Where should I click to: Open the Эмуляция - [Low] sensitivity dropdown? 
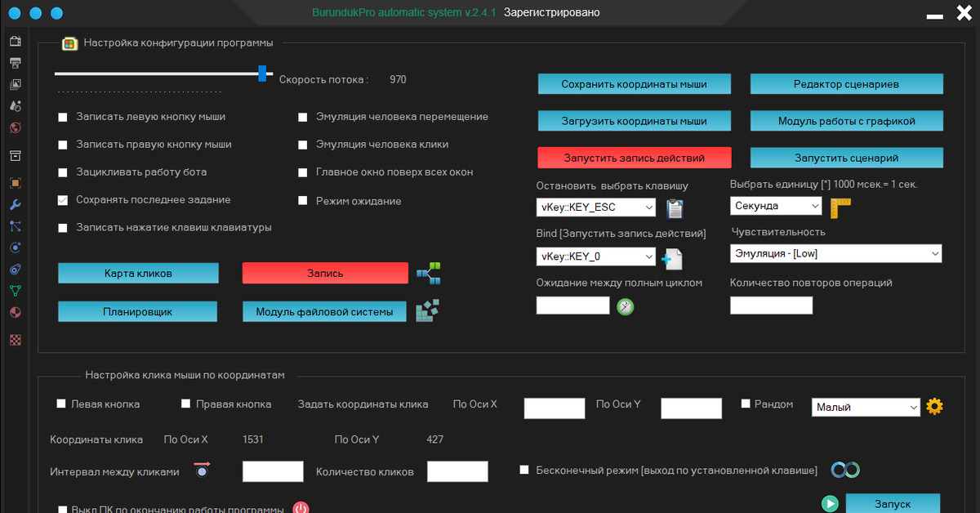pos(835,253)
